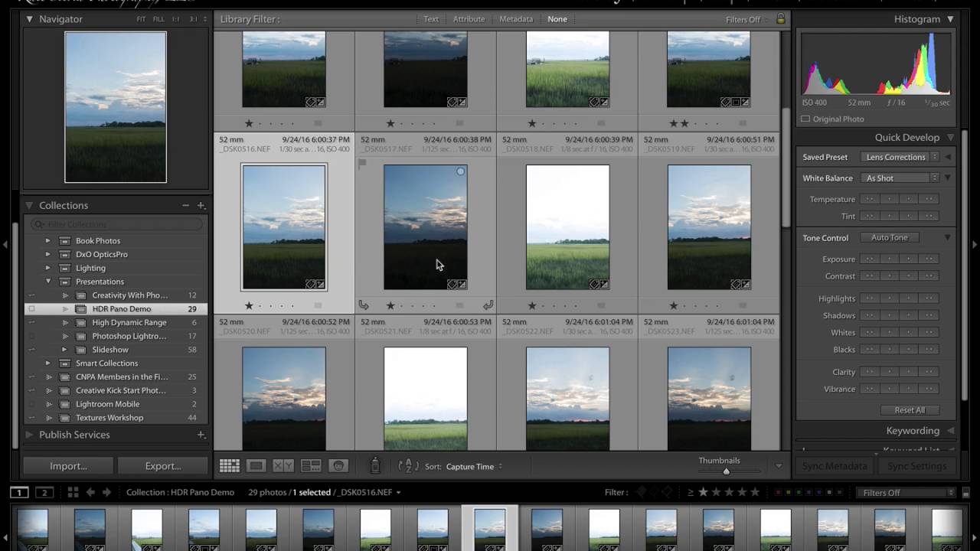Click plus icon in Collections header
This screenshot has width=980, height=551.
[x=201, y=205]
